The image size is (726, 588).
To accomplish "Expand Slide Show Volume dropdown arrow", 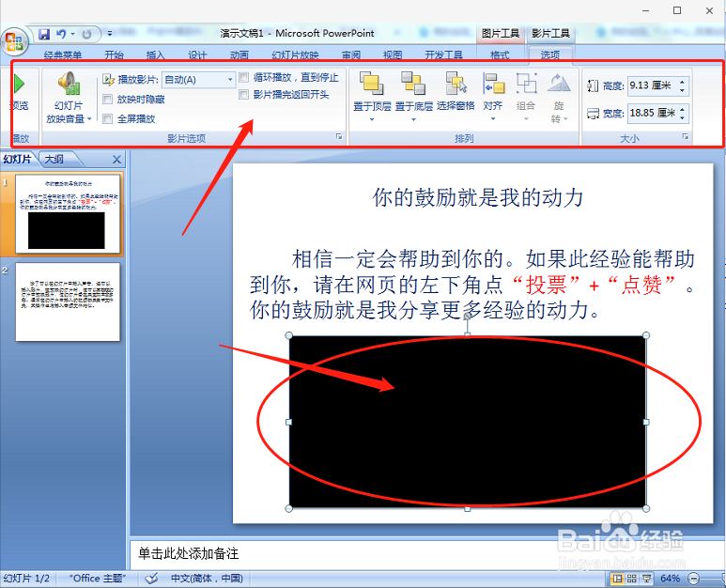I will coord(89,119).
